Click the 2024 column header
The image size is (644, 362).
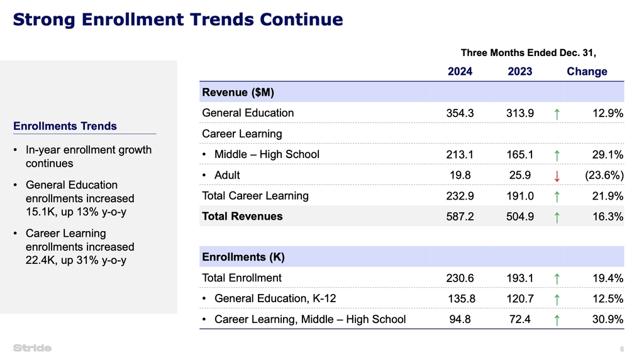point(460,72)
